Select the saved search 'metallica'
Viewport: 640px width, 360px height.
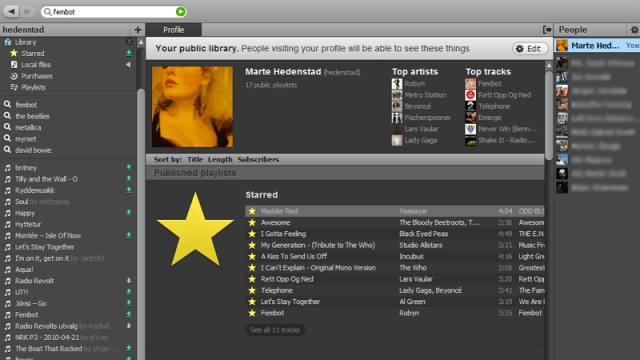coord(28,128)
